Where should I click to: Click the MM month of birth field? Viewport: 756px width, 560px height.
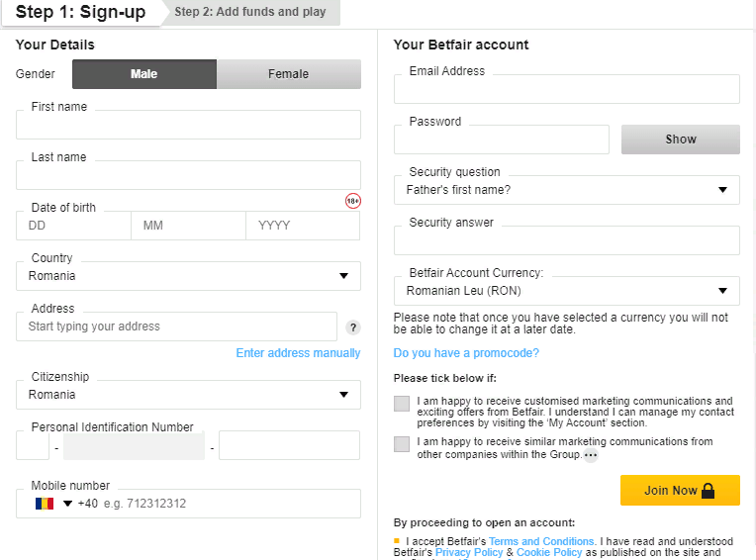tap(189, 226)
